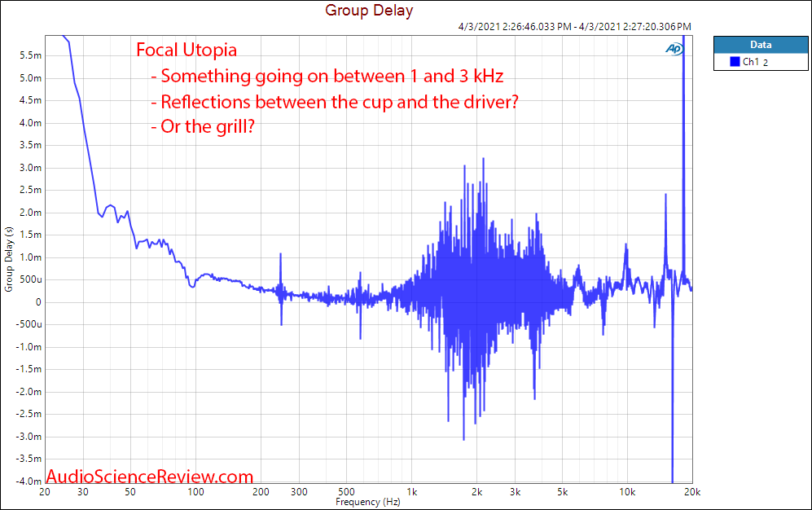
Task: Click the 500u y-axis tick label
Action: (31, 279)
